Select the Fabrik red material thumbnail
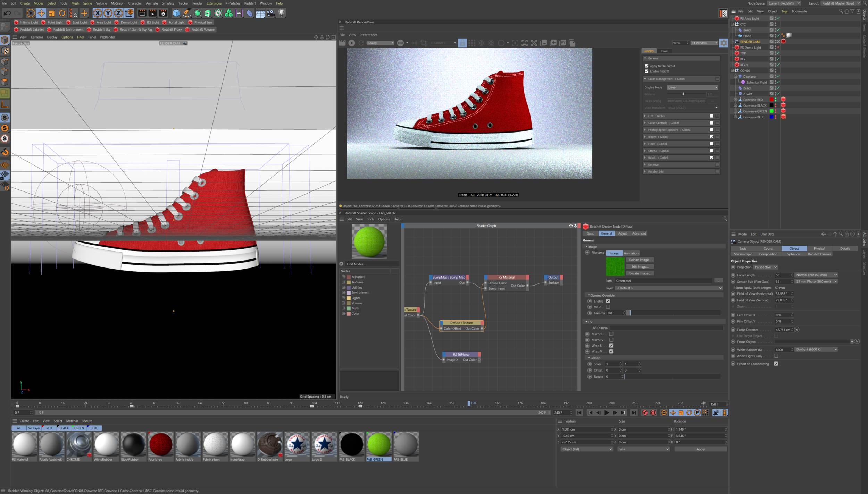Image resolution: width=868 pixels, height=494 pixels. 161,444
